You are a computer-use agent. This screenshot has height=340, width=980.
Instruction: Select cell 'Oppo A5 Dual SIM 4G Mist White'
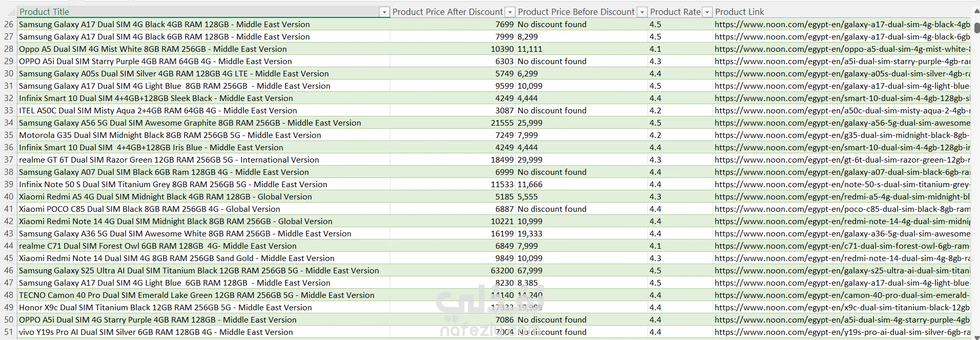[204, 49]
